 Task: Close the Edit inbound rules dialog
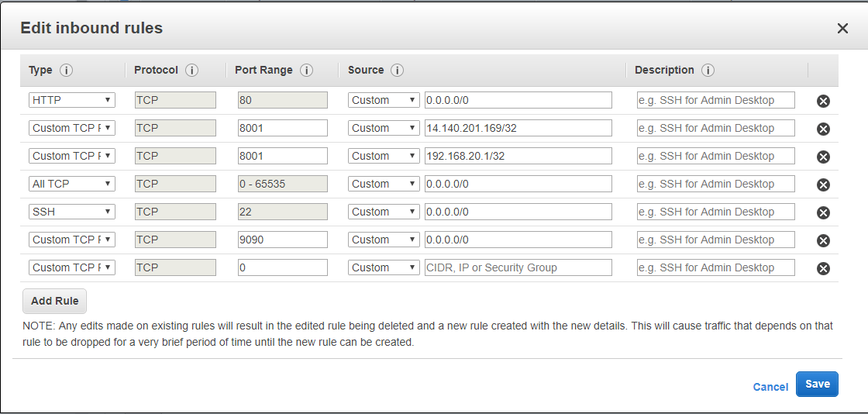point(842,29)
